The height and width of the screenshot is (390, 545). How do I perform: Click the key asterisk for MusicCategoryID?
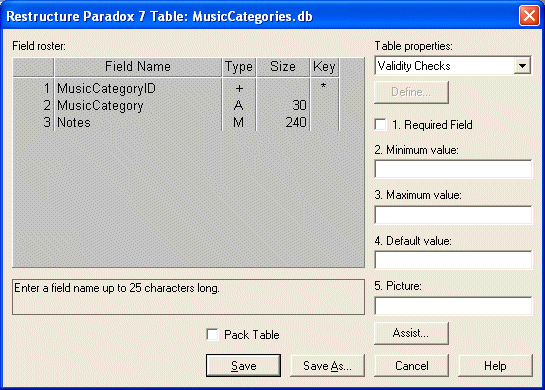point(324,86)
